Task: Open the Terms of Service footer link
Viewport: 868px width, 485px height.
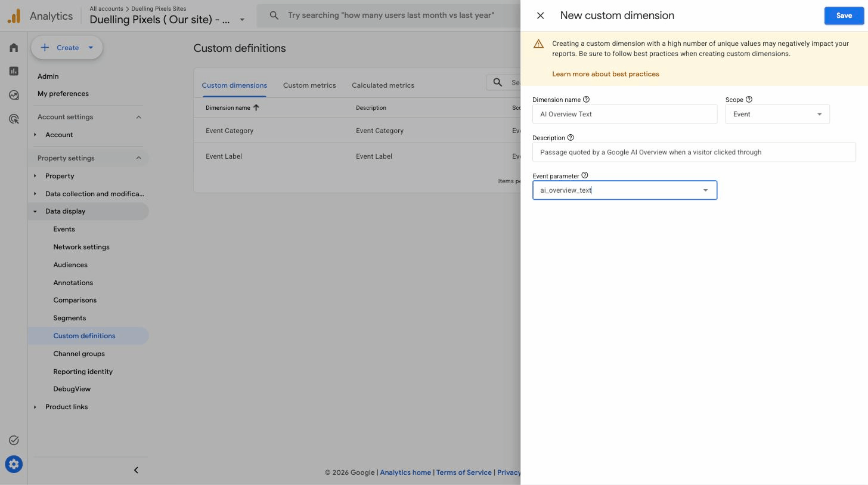Action: click(464, 472)
